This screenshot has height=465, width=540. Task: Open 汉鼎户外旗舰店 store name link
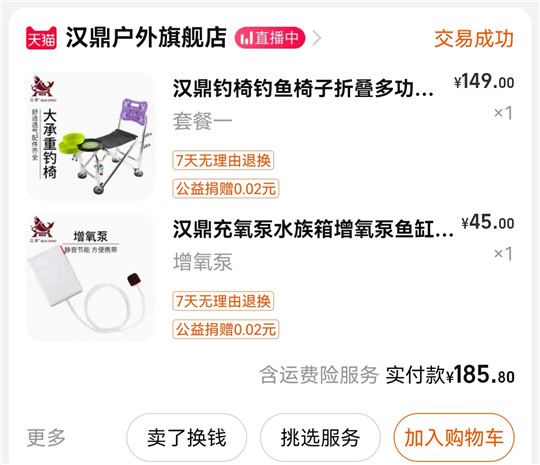[146, 38]
